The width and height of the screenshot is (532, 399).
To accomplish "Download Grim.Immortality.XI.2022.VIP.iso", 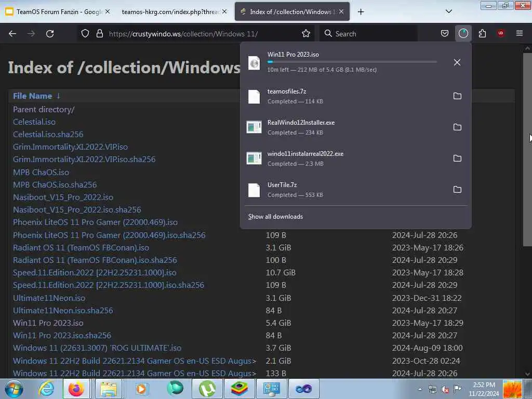I will [x=70, y=147].
